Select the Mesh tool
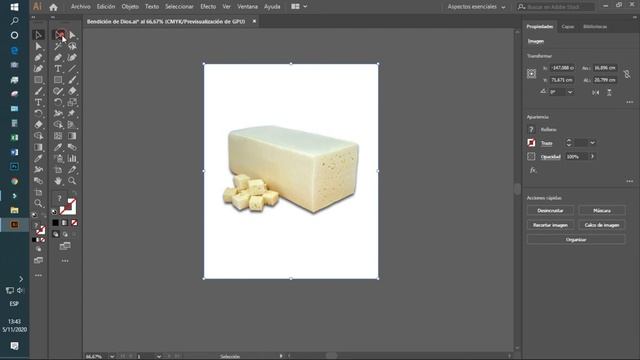 [58, 136]
